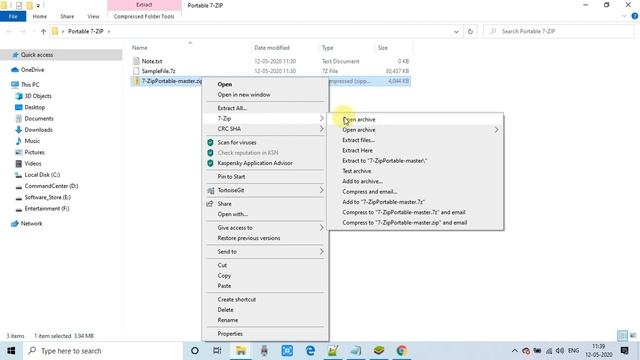
Task: Expand the Send to submenu
Action: pyautogui.click(x=321, y=252)
